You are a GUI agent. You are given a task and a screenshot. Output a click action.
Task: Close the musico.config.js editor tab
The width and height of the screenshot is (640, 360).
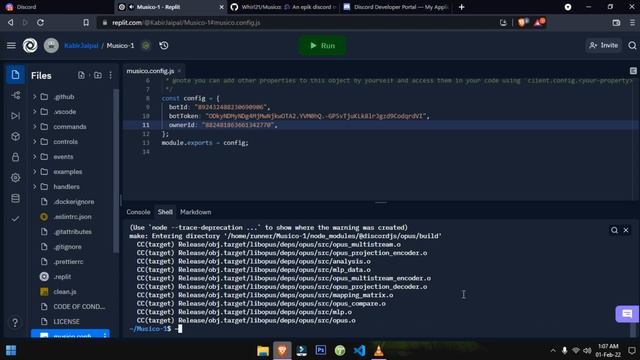click(x=179, y=71)
